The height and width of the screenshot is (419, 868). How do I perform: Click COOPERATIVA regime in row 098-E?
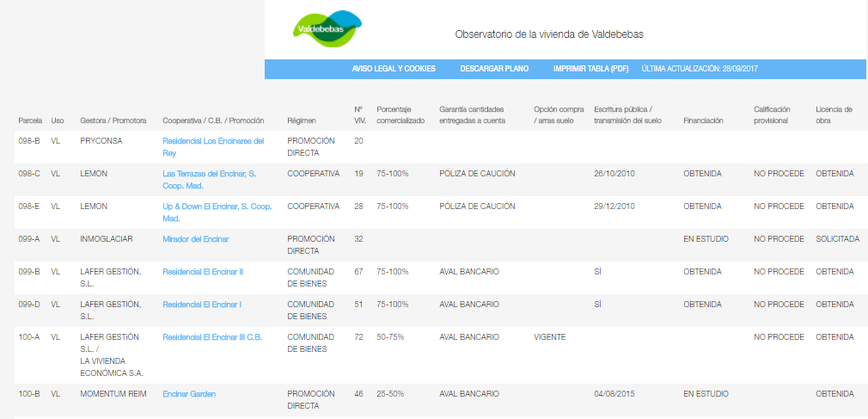[x=314, y=206]
